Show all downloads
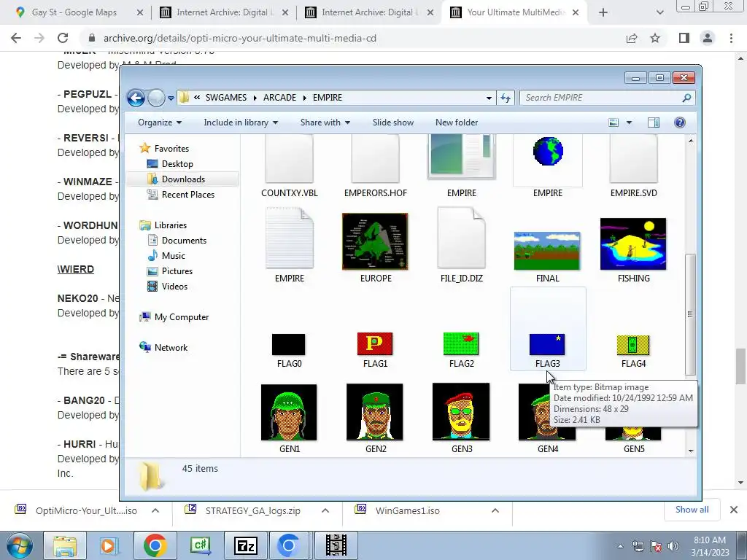The image size is (747, 560). tap(692, 510)
